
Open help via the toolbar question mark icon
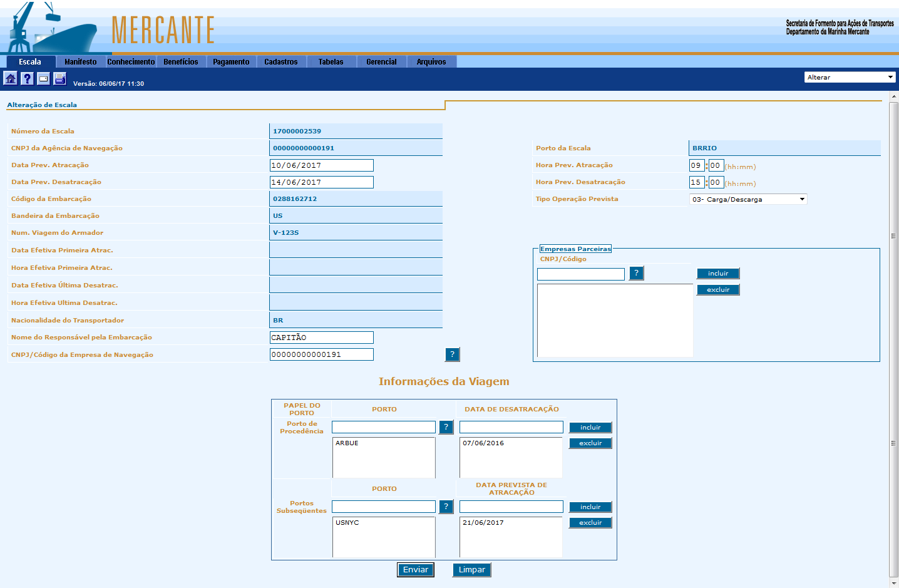click(x=27, y=78)
